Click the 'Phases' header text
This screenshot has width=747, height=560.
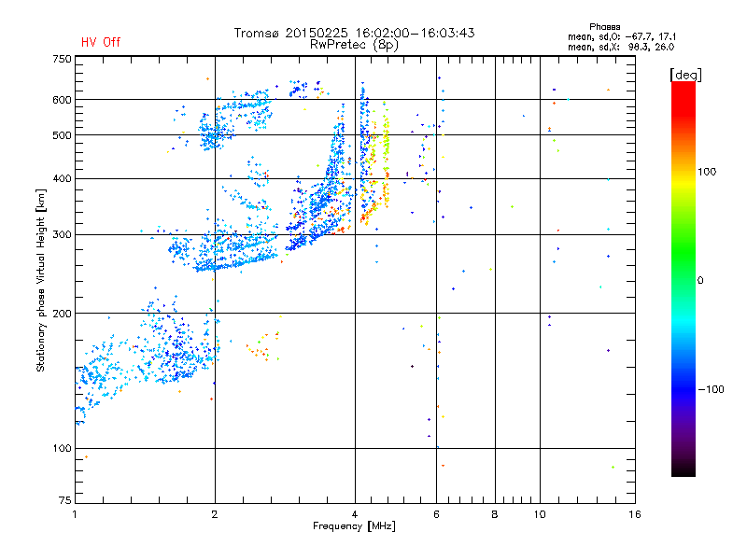(x=604, y=27)
